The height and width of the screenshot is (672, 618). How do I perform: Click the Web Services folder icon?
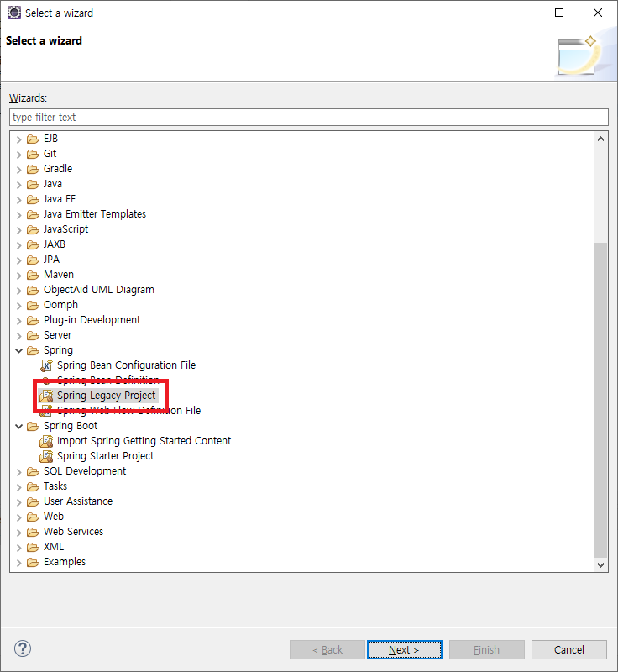click(33, 532)
